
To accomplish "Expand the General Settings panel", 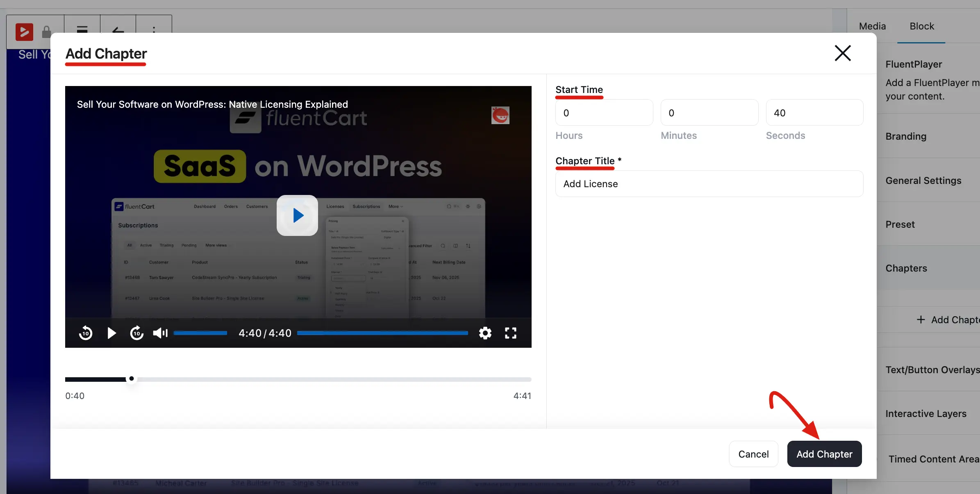I will (x=928, y=181).
